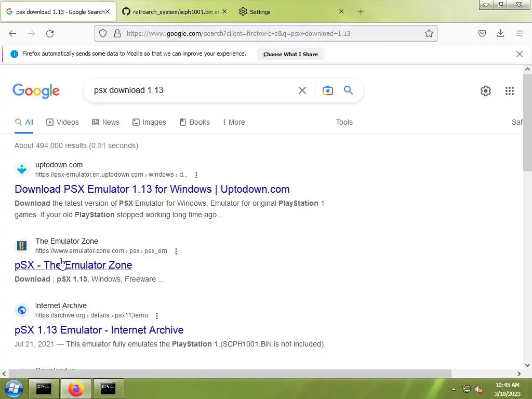Image resolution: width=532 pixels, height=399 pixels.
Task: Go to the Google logo homepage
Action: point(36,91)
